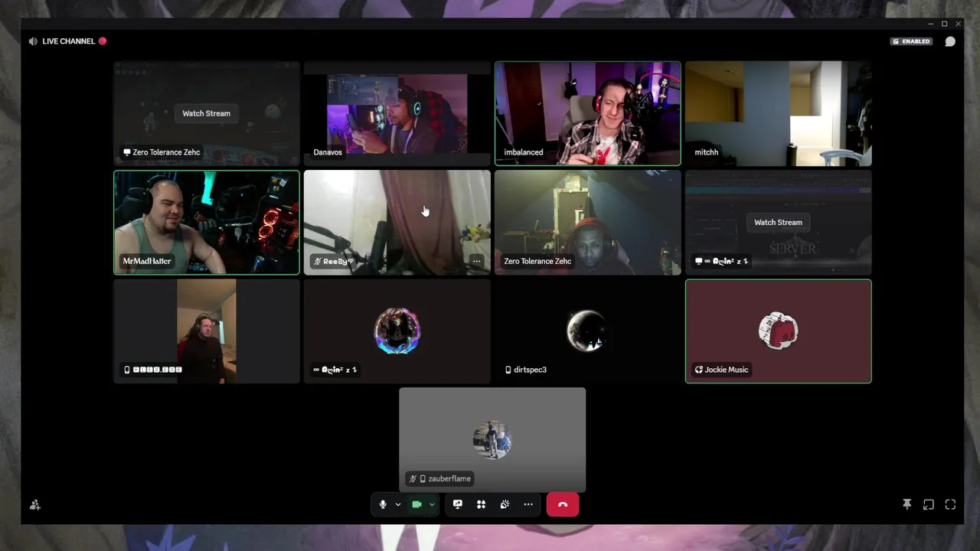
Task: Click the mitchh name label
Action: click(x=706, y=152)
